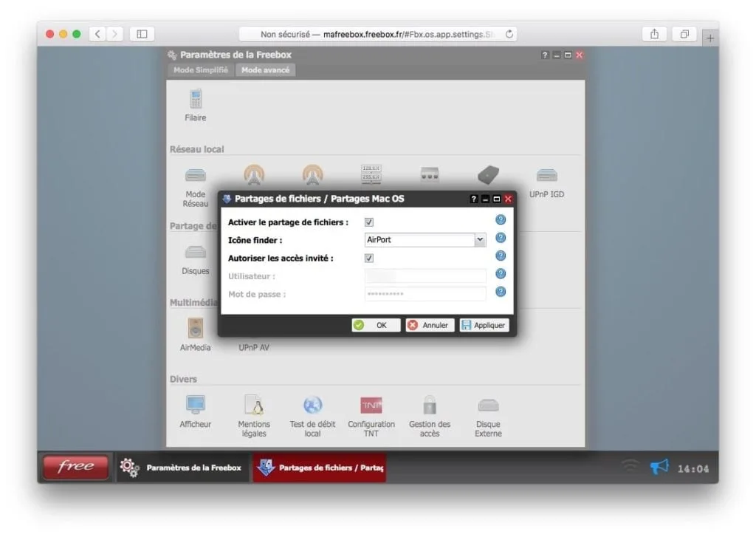This screenshot has width=756, height=537.
Task: Click the AirPort finder icon field
Action: pyautogui.click(x=419, y=240)
